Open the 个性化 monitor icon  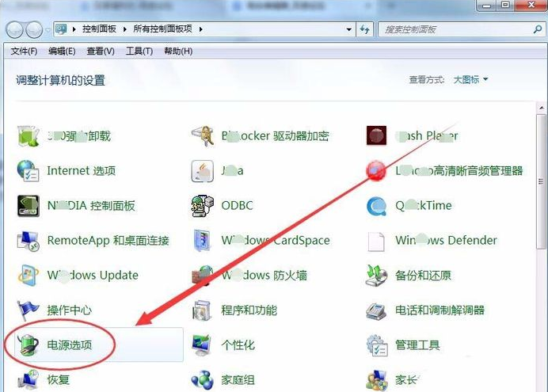click(x=203, y=344)
